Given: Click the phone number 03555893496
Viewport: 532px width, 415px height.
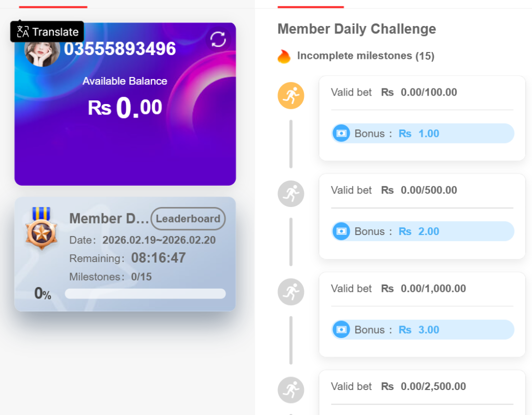Looking at the screenshot, I should point(120,49).
